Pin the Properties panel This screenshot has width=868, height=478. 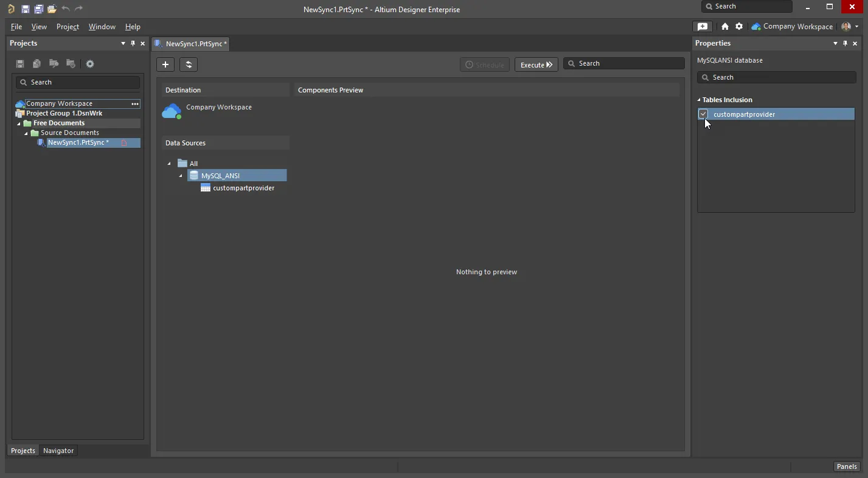(845, 43)
